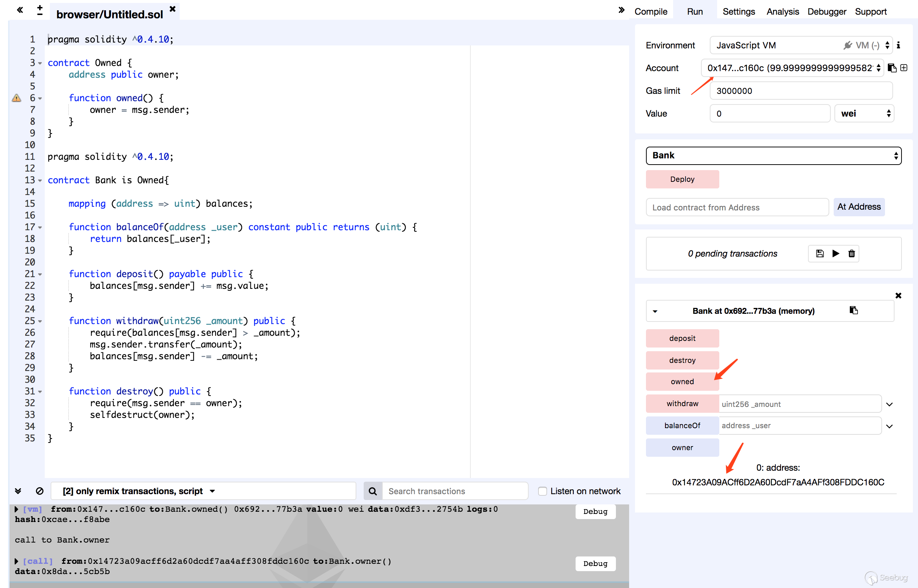Click the search transactions magnifier icon
The image size is (918, 588).
373,491
